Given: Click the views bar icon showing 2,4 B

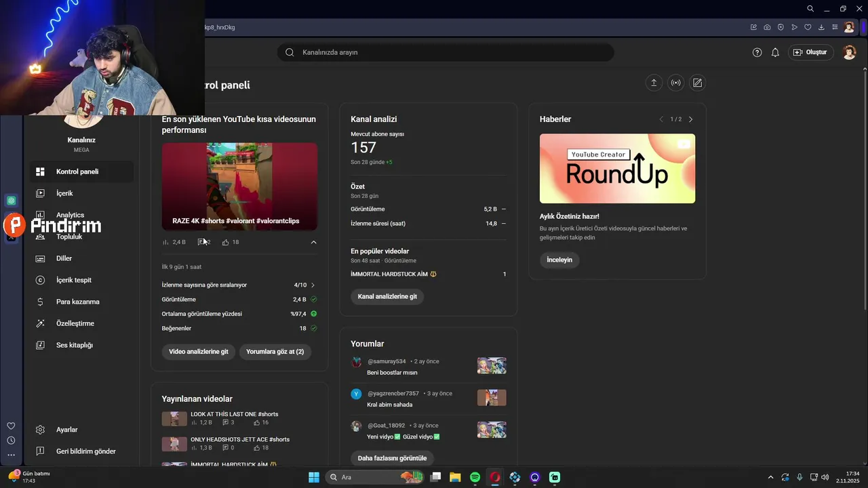Looking at the screenshot, I should click(x=165, y=242).
